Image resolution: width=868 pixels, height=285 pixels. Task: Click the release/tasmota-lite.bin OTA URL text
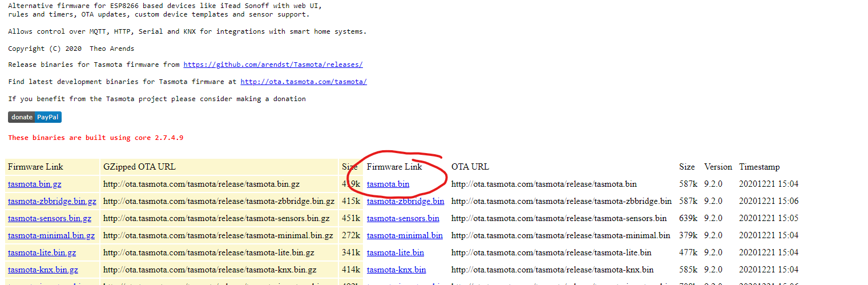click(x=551, y=252)
